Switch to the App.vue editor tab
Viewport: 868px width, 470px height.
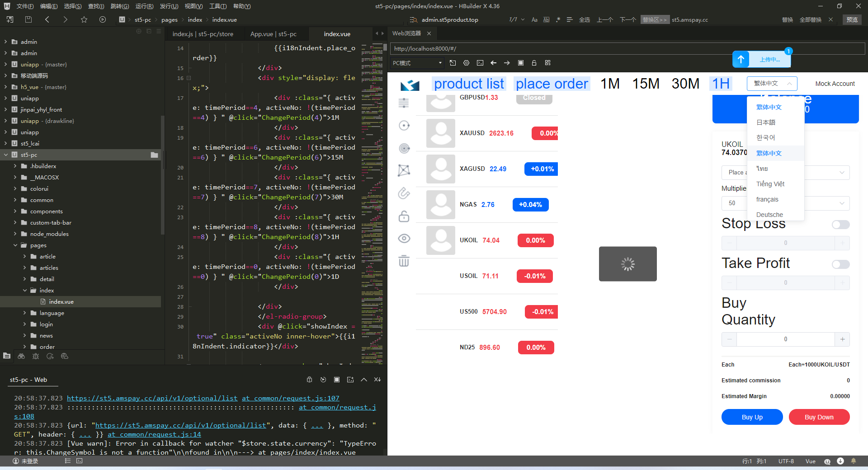[x=273, y=34]
